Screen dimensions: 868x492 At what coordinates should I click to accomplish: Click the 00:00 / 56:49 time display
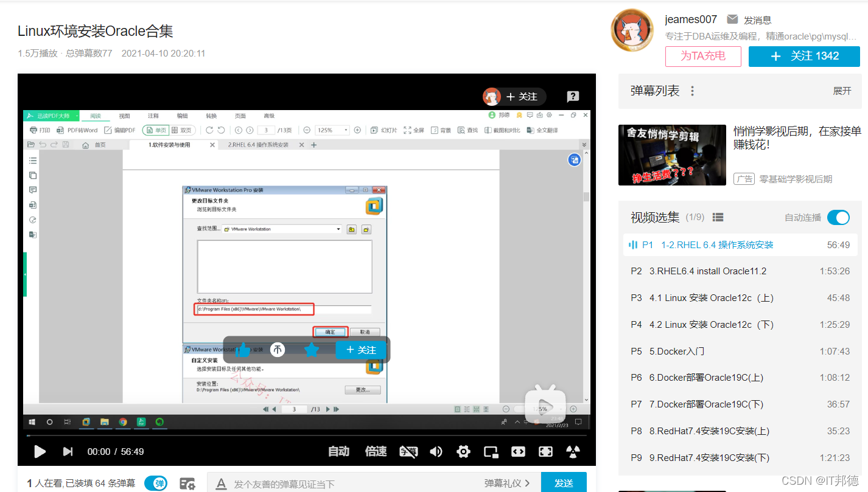[116, 451]
